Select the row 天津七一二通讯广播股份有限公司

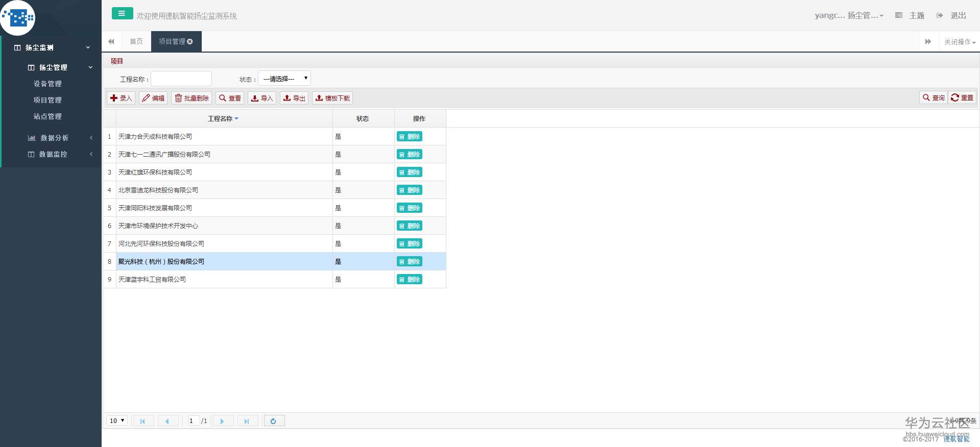275,155
